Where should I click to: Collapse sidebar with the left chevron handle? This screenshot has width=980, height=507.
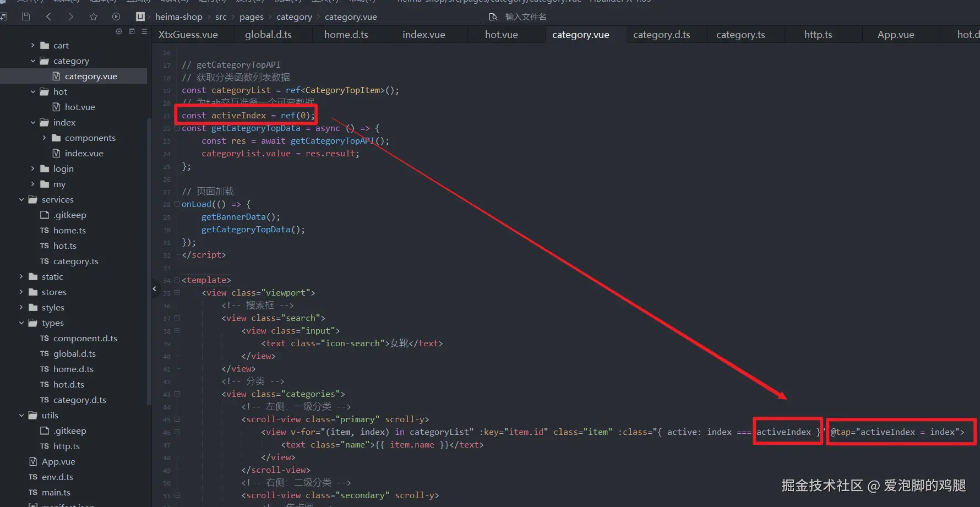pos(154,288)
